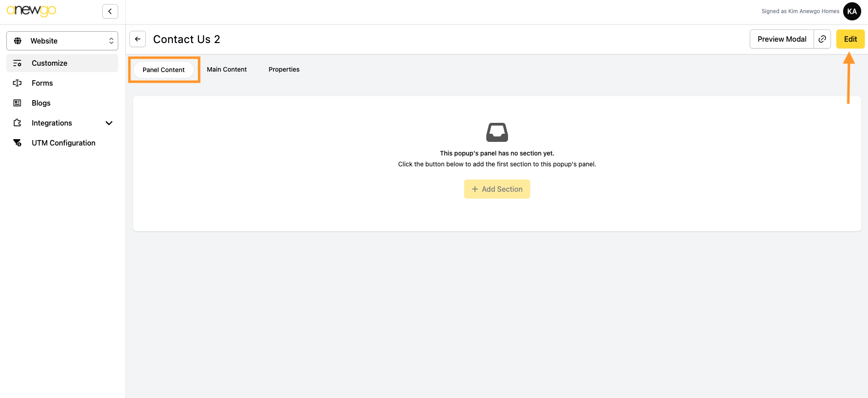This screenshot has width=868, height=398.
Task: Open the Properties tab
Action: 284,69
